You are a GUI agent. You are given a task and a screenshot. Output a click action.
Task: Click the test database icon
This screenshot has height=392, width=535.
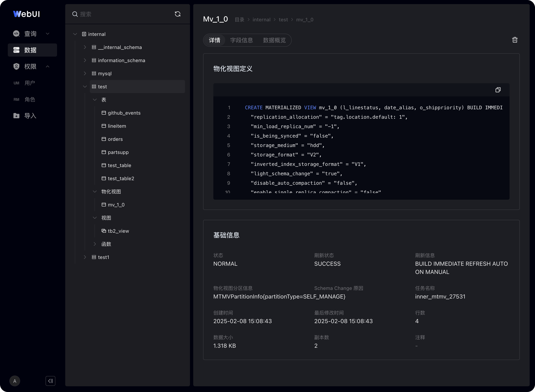click(x=94, y=87)
